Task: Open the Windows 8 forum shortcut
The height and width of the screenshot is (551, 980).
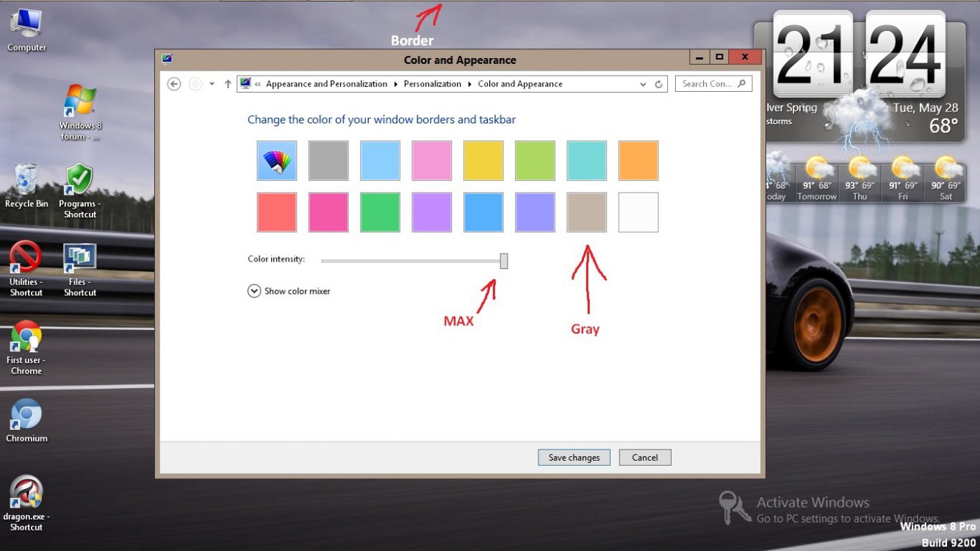Action: point(80,112)
